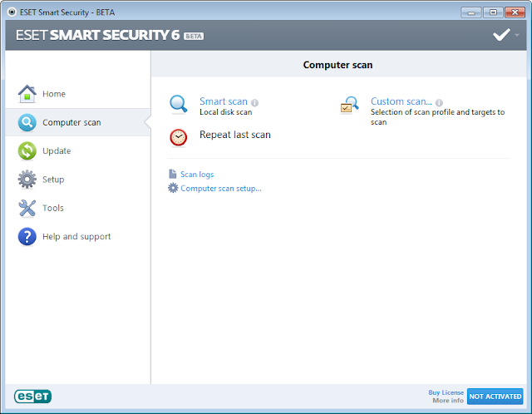Image resolution: width=532 pixels, height=414 pixels.
Task: Open Help and support
Action: click(77, 237)
